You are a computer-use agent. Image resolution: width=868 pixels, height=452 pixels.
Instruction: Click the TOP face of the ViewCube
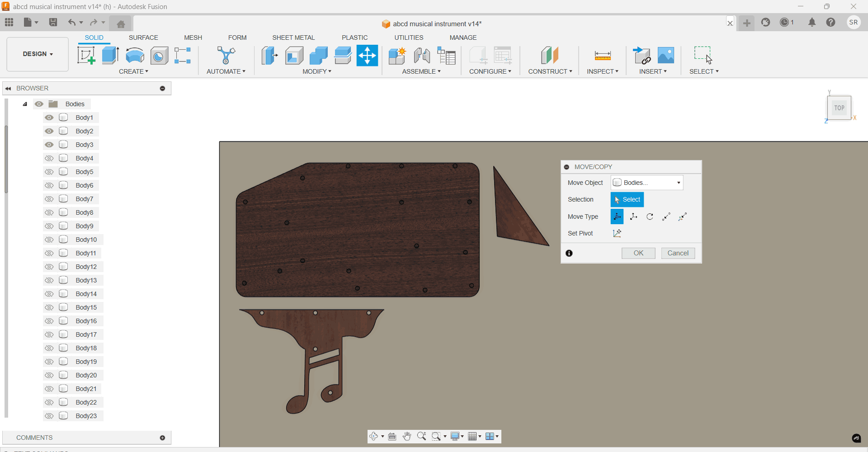[x=839, y=108]
